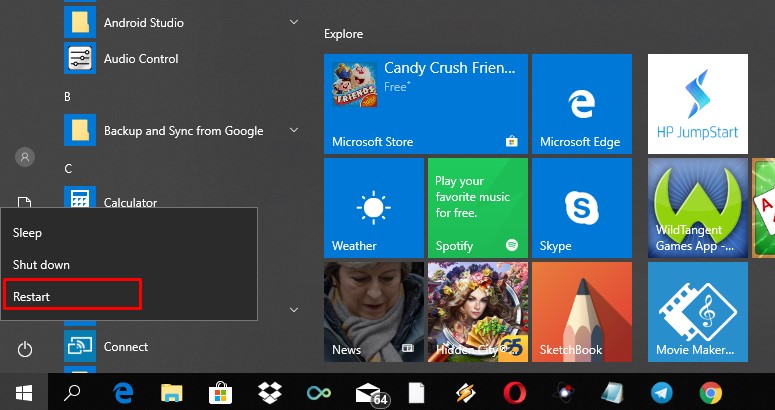Launch Edge from the taskbar
The height and width of the screenshot is (410, 775).
pos(123,393)
